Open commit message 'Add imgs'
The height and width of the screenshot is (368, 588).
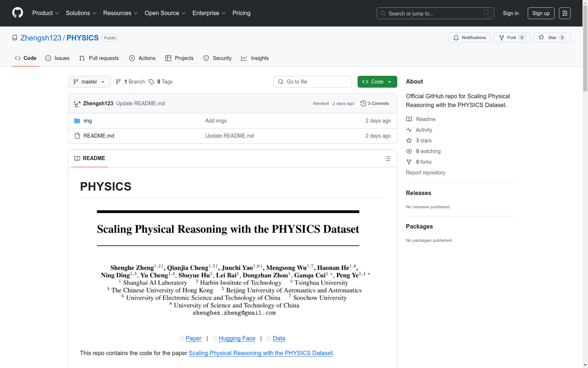pyautogui.click(x=216, y=121)
